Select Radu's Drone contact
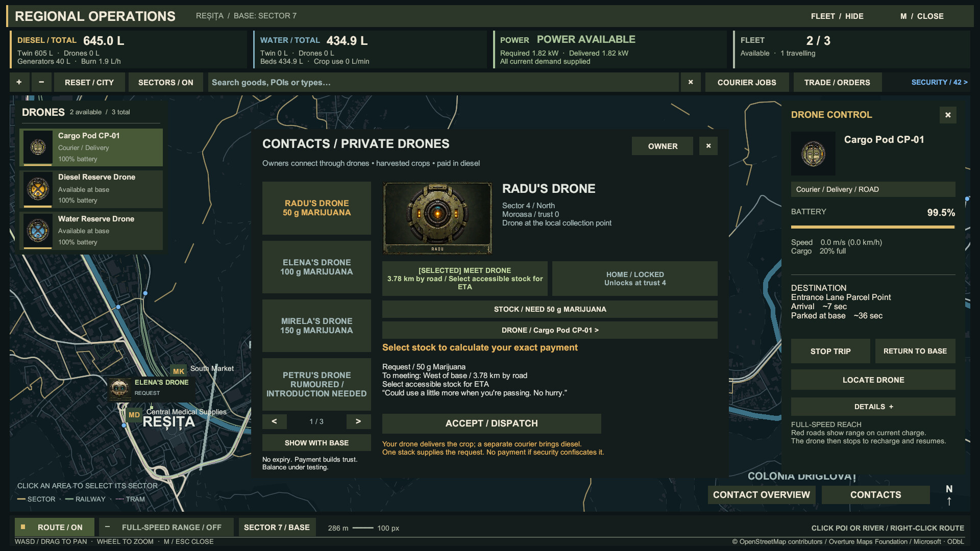 click(x=316, y=208)
